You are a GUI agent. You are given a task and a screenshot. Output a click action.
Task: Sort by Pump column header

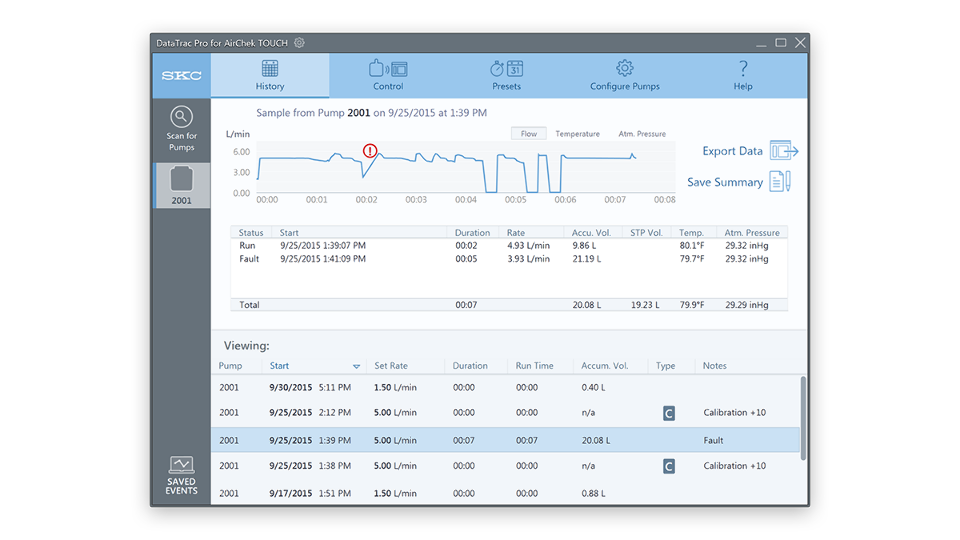click(x=230, y=366)
